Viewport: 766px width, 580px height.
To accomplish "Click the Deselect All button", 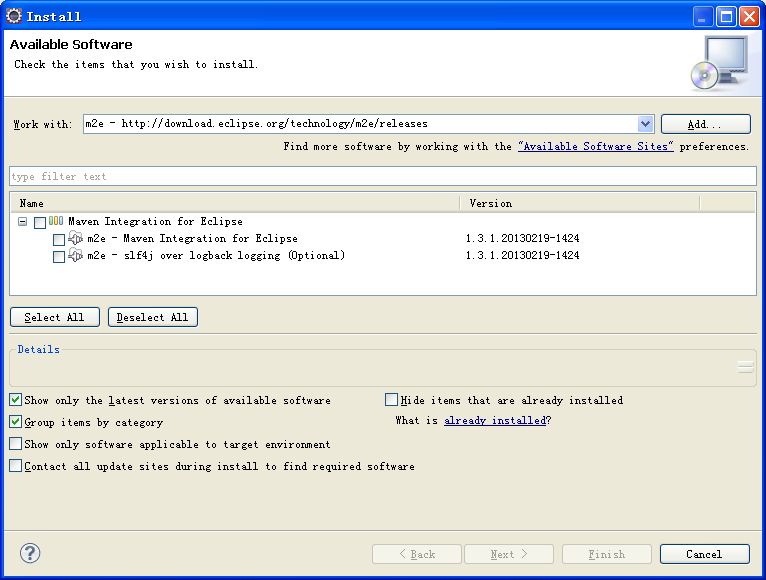I will click(152, 317).
